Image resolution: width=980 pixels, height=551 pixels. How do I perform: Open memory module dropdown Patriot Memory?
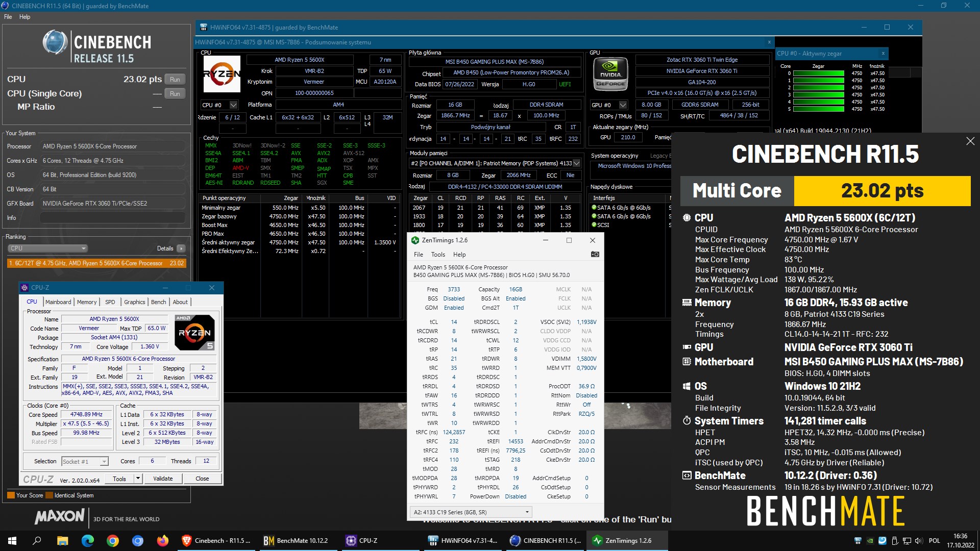tap(576, 163)
